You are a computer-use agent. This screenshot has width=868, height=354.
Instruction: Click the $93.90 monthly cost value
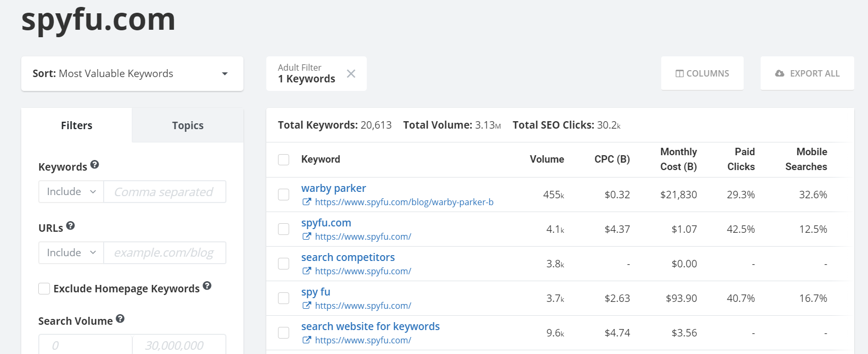[681, 298]
